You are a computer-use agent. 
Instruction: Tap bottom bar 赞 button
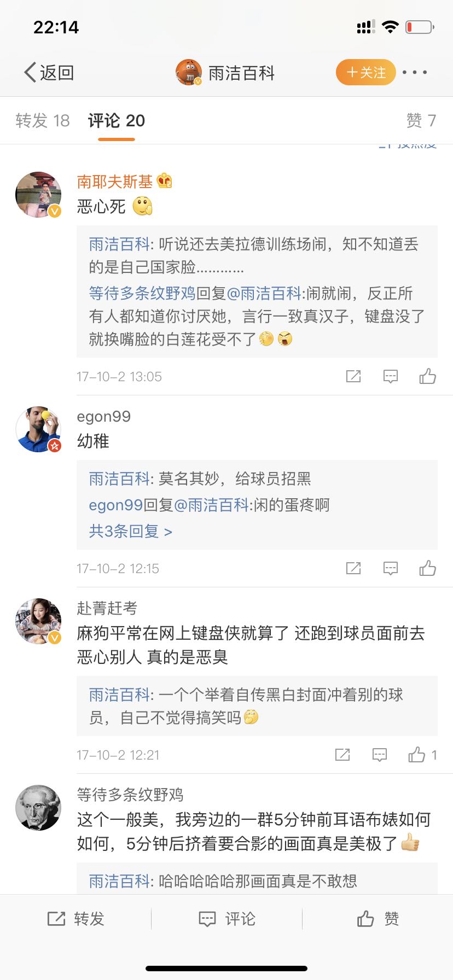tap(377, 919)
